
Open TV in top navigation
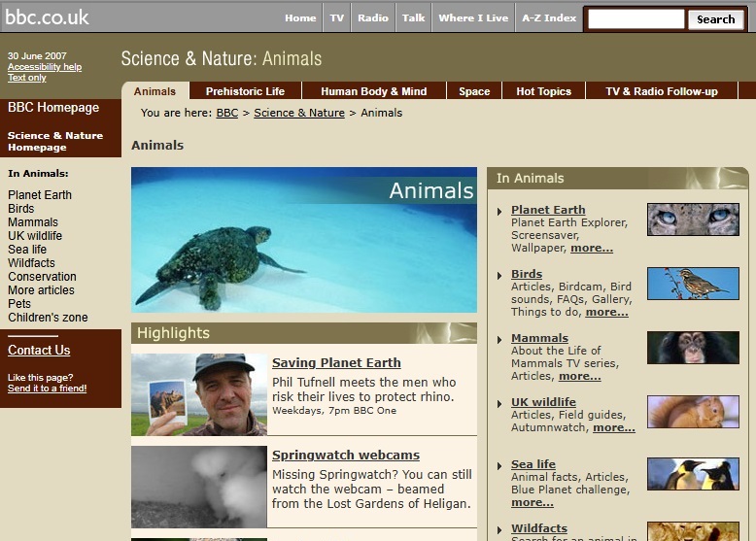pos(336,17)
